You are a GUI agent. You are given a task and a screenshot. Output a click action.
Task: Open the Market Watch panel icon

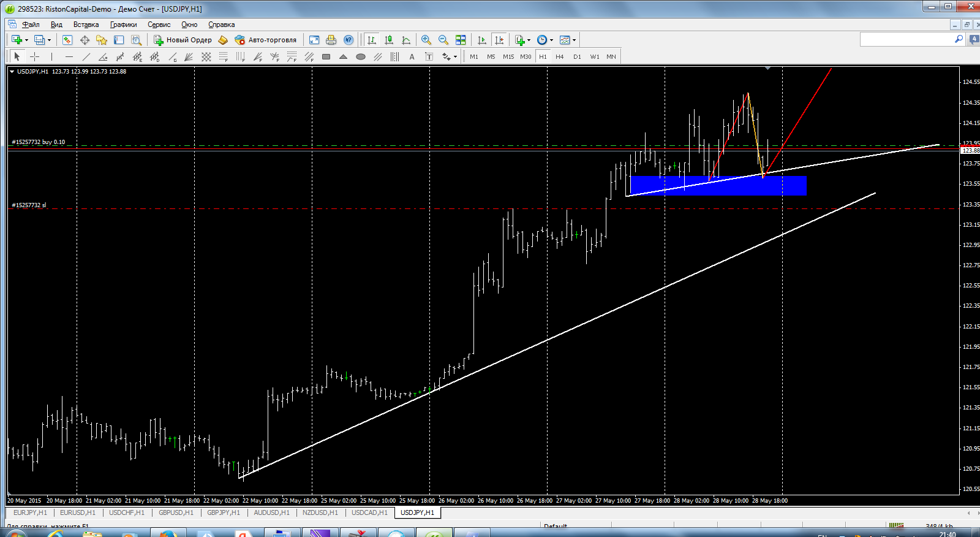point(67,40)
